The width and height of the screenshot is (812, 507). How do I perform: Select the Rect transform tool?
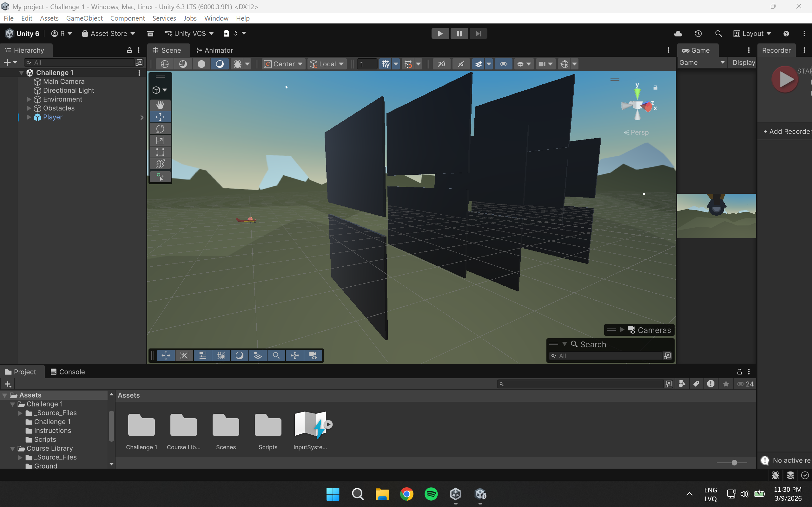coord(160,152)
